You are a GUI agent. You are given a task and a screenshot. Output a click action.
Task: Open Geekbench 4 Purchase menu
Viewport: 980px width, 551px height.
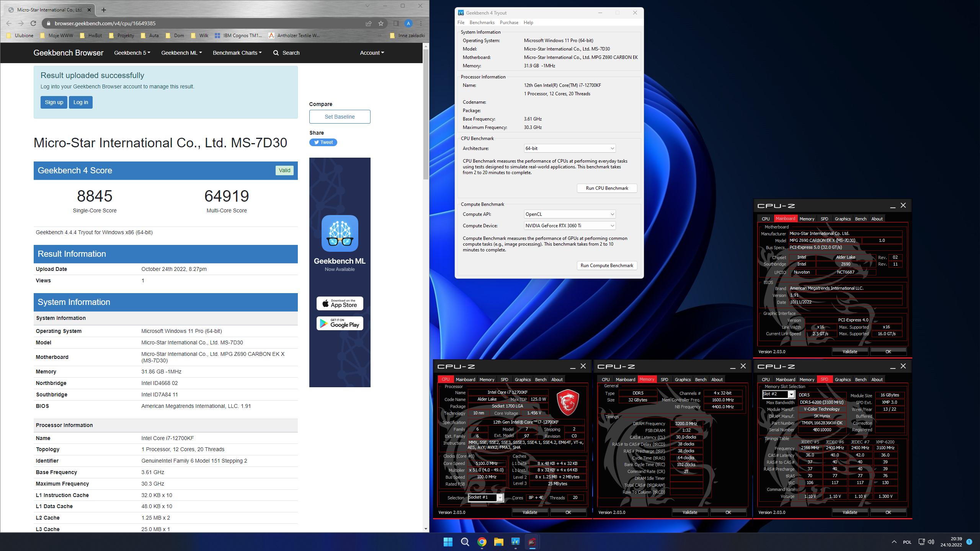click(x=509, y=23)
